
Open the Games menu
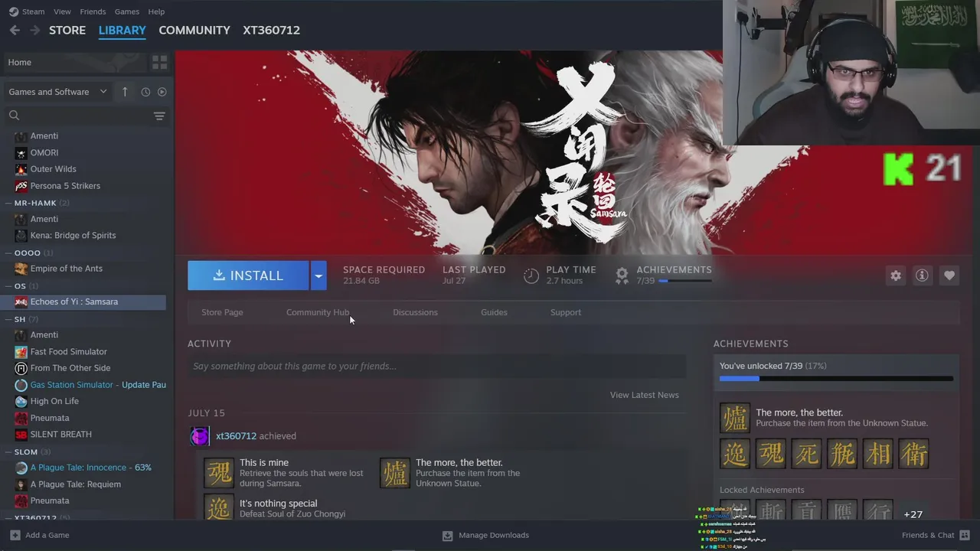(126, 11)
